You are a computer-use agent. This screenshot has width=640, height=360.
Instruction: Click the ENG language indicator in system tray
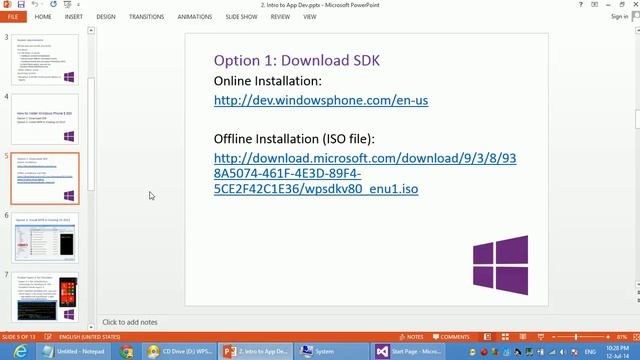590,351
